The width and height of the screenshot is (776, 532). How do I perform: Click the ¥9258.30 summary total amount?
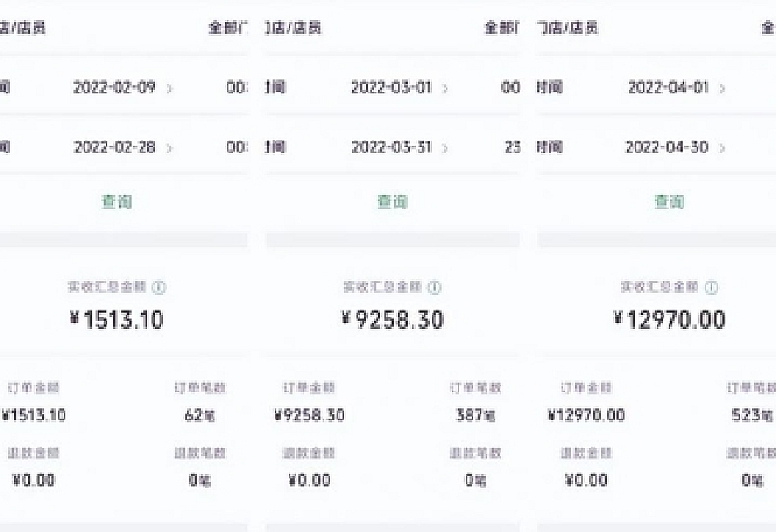pos(392,320)
